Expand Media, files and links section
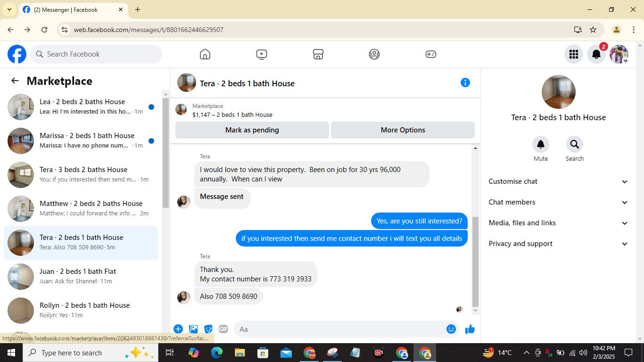This screenshot has width=644, height=362. pos(558,223)
